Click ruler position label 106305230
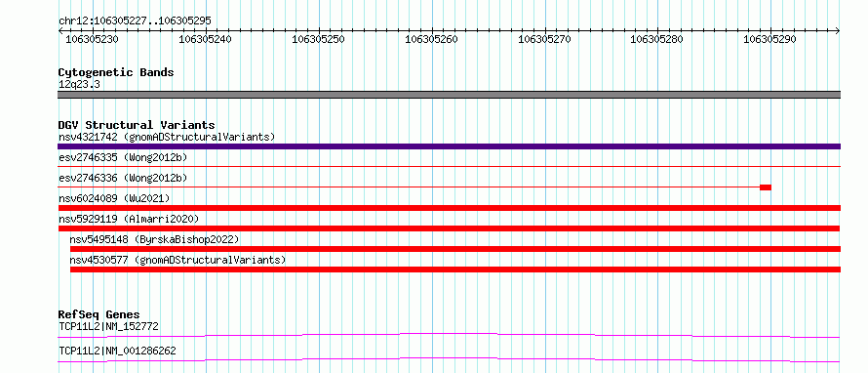The image size is (868, 373). click(x=91, y=39)
